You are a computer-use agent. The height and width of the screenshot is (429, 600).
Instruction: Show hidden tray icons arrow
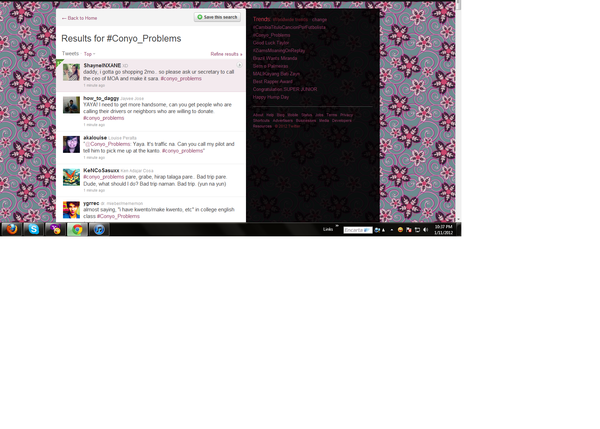pyautogui.click(x=391, y=230)
